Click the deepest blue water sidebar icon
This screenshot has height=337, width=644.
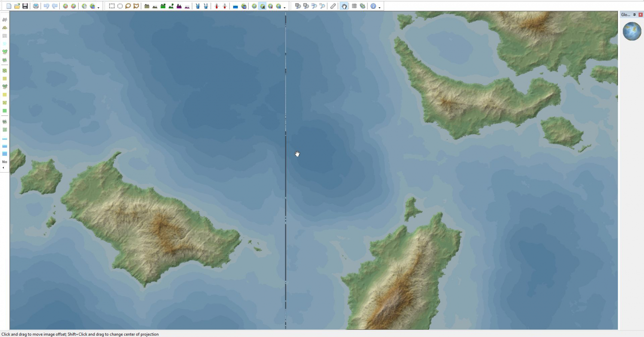5,154
